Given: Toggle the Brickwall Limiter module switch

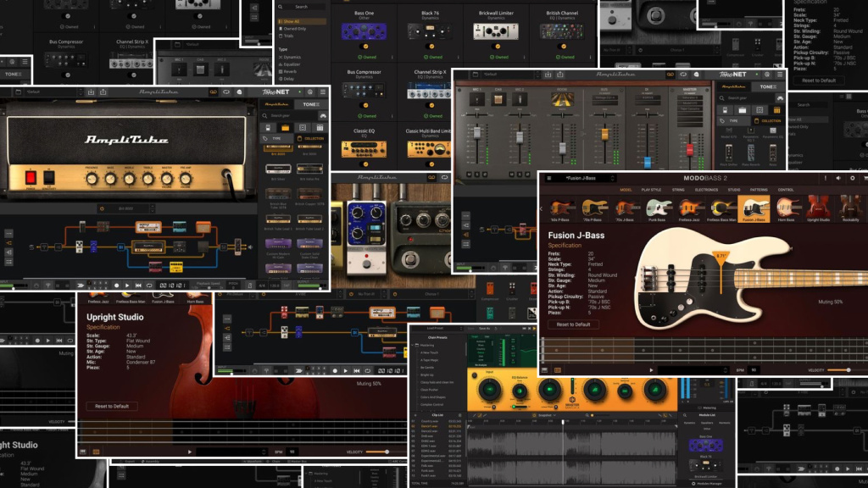Looking at the screenshot, I should 496,47.
